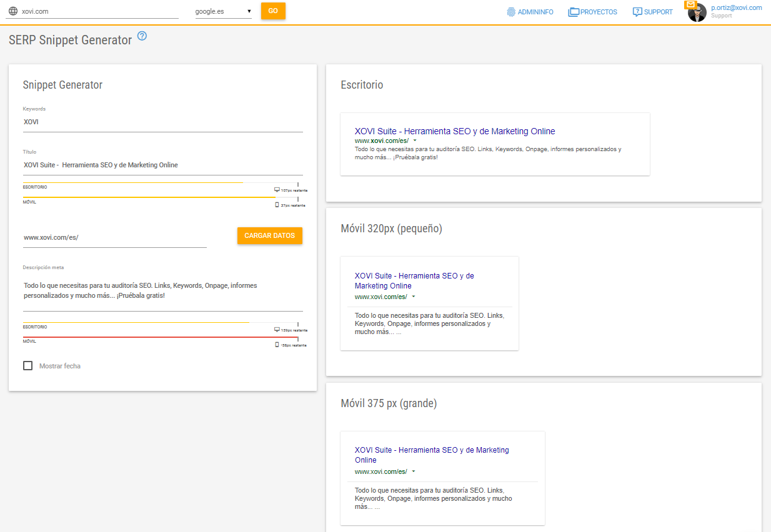Open the orange mail notification icon
The image size is (771, 532).
690,4
